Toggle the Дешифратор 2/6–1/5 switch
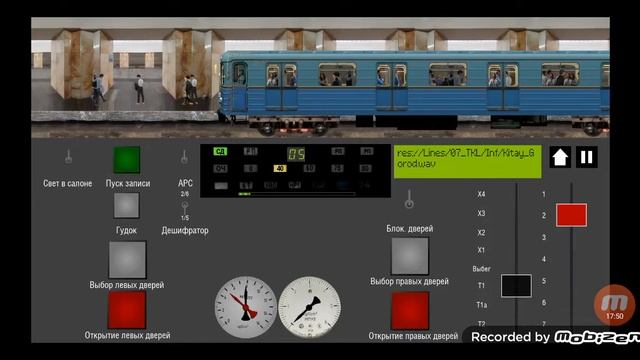640x360 pixels. click(185, 206)
